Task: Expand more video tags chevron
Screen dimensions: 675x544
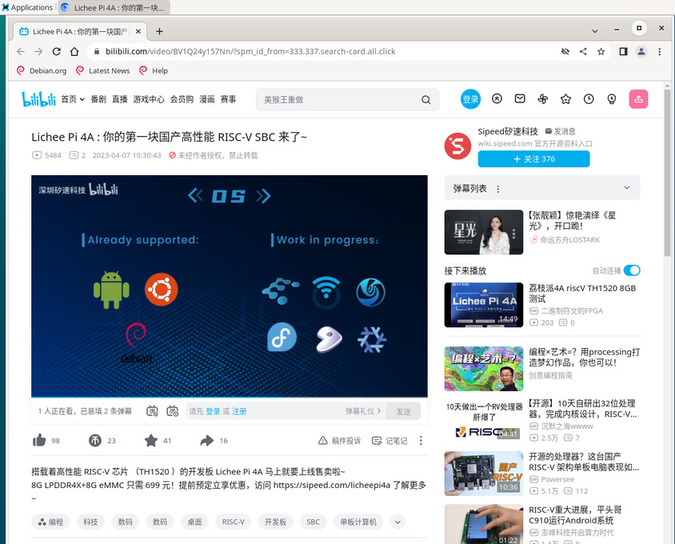Action: (x=398, y=522)
